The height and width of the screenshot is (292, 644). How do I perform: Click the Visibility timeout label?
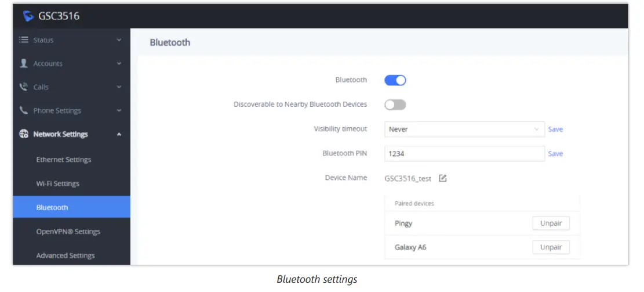pos(340,129)
